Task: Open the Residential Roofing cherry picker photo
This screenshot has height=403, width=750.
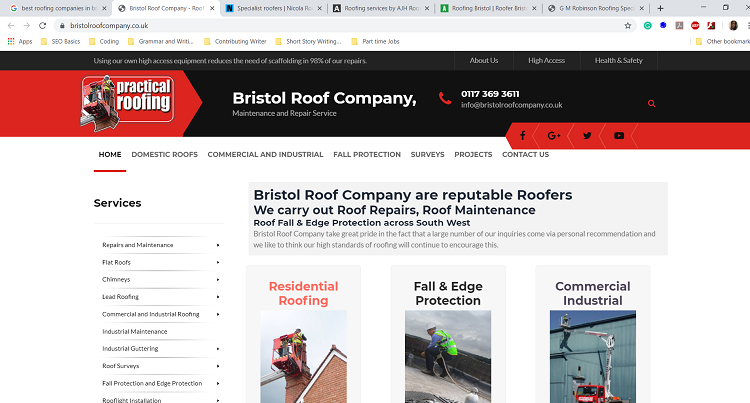Action: coord(303,357)
